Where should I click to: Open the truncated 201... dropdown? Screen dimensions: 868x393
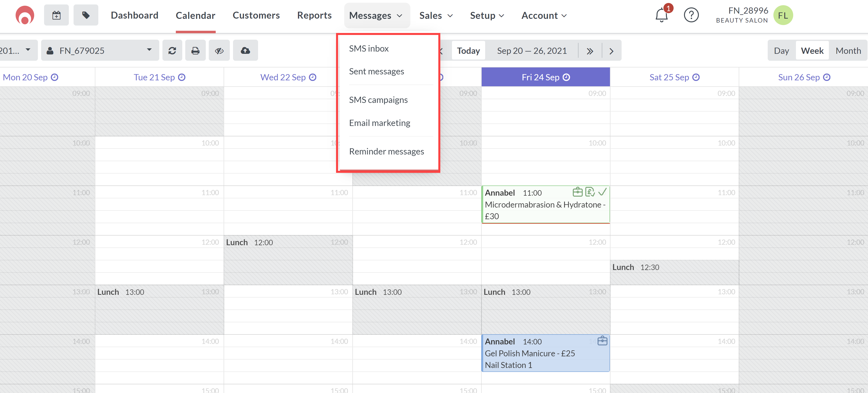(19, 51)
